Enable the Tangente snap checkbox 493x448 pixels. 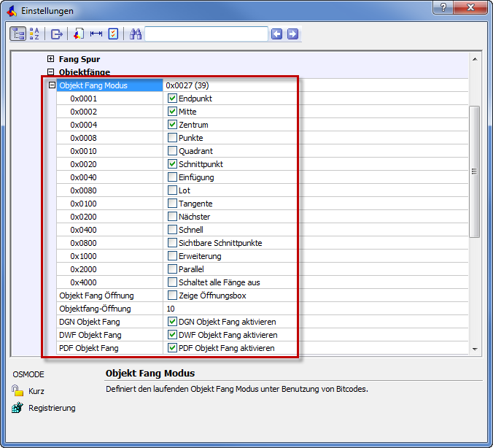[172, 204]
